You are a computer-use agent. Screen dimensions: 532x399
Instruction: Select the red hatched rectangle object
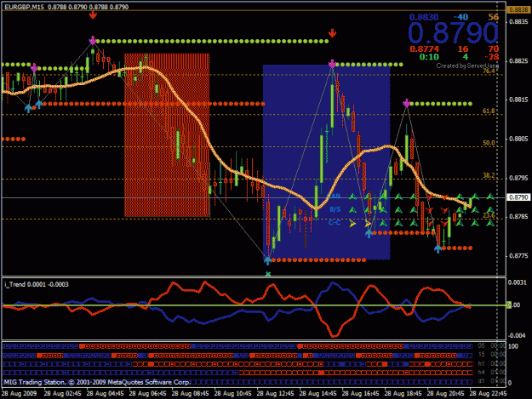coord(167,135)
